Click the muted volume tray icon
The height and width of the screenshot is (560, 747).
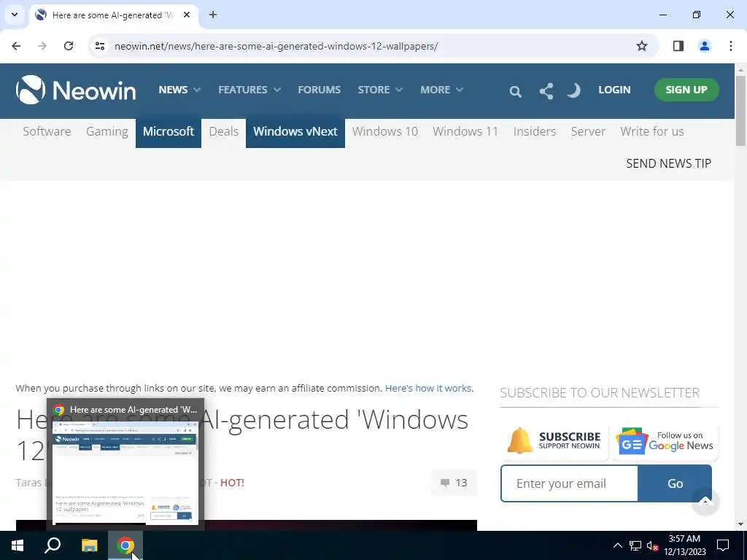pyautogui.click(x=652, y=545)
